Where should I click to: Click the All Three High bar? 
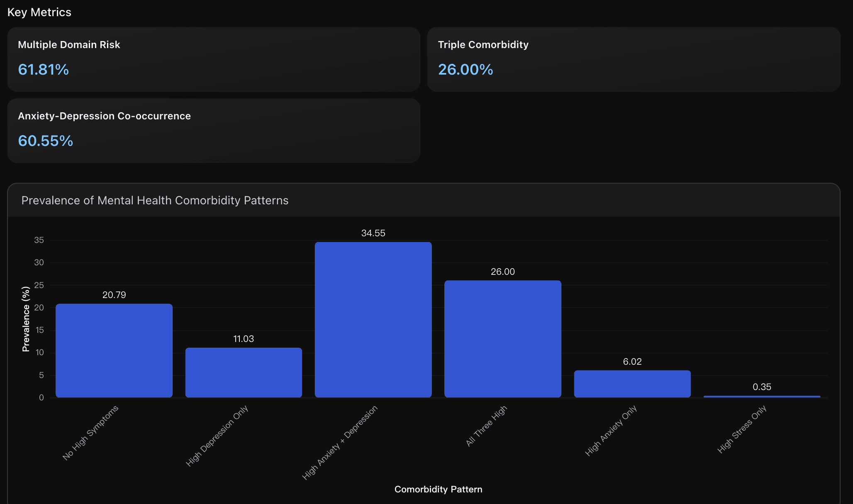click(x=502, y=339)
